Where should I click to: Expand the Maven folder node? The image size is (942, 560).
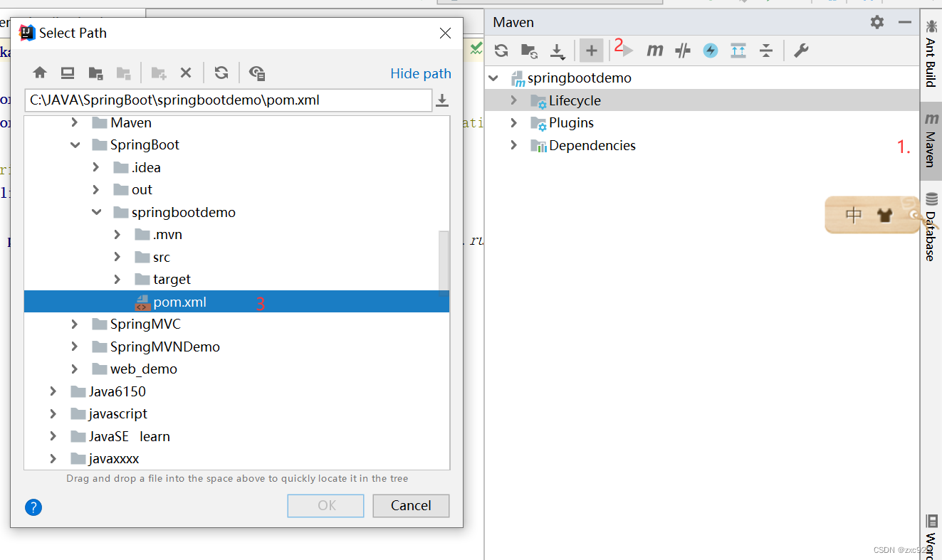(x=75, y=122)
